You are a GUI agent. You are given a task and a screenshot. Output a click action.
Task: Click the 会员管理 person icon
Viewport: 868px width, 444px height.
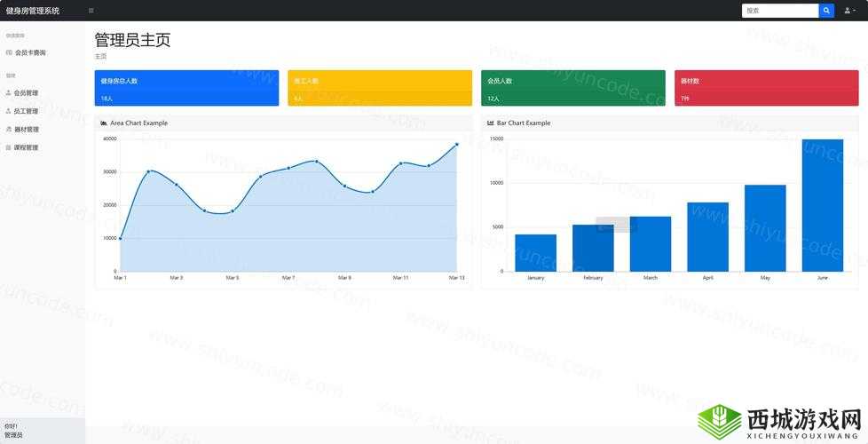coord(9,93)
